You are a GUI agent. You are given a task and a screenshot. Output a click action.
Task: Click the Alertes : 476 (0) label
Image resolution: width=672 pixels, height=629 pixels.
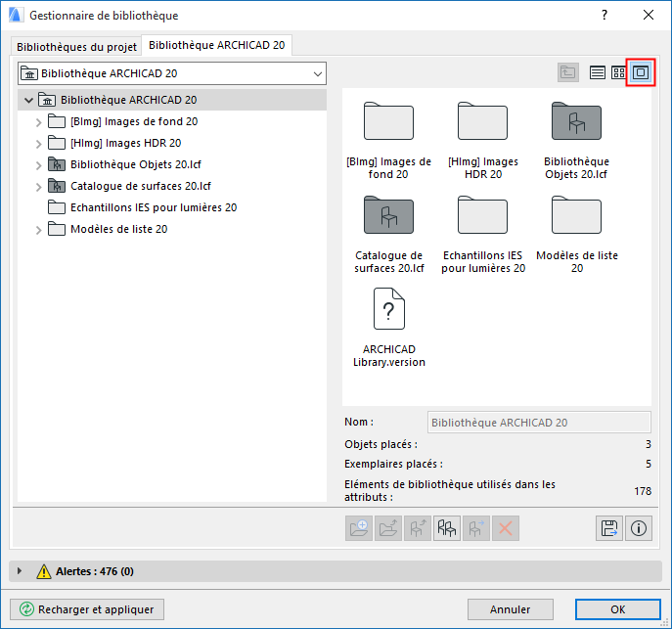point(95,571)
